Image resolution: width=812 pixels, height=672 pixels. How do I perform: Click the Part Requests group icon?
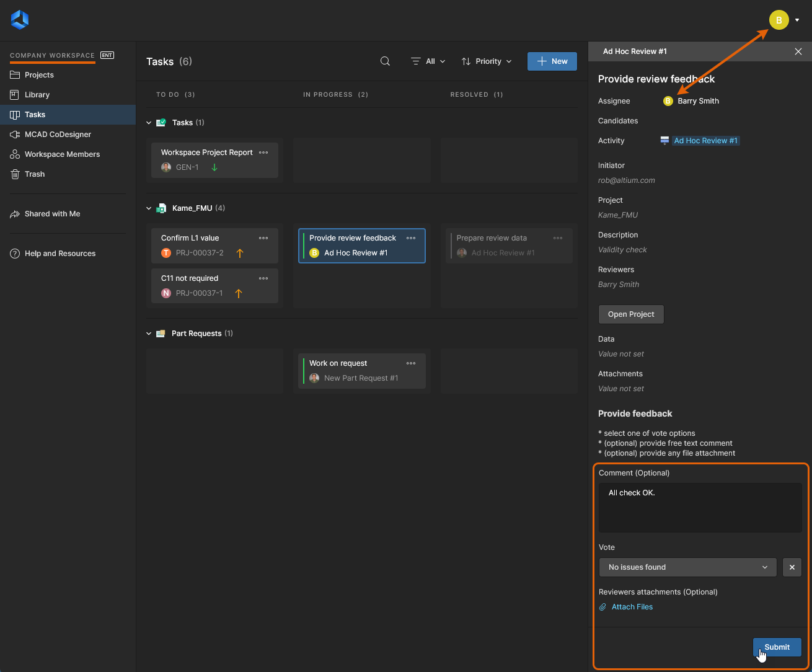161,334
